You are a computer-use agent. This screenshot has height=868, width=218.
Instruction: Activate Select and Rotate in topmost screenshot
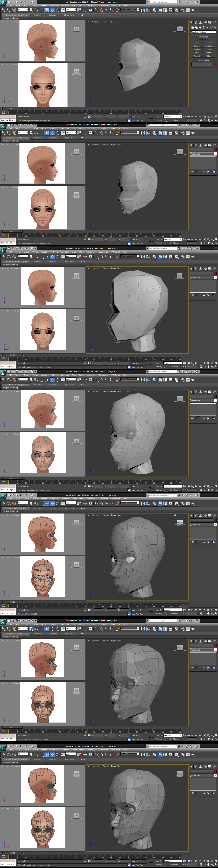tap(58, 10)
